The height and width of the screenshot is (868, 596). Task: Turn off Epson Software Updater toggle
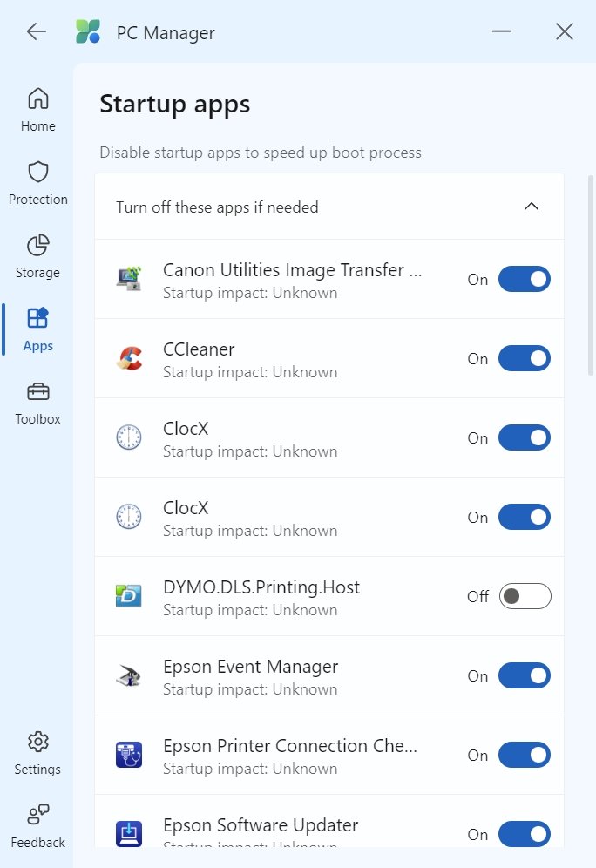pyautogui.click(x=524, y=834)
